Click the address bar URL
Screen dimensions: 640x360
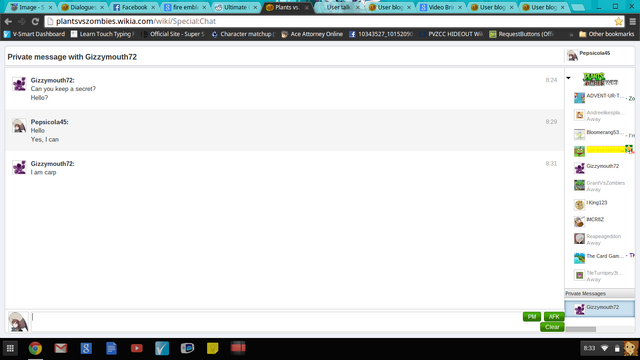[x=136, y=21]
